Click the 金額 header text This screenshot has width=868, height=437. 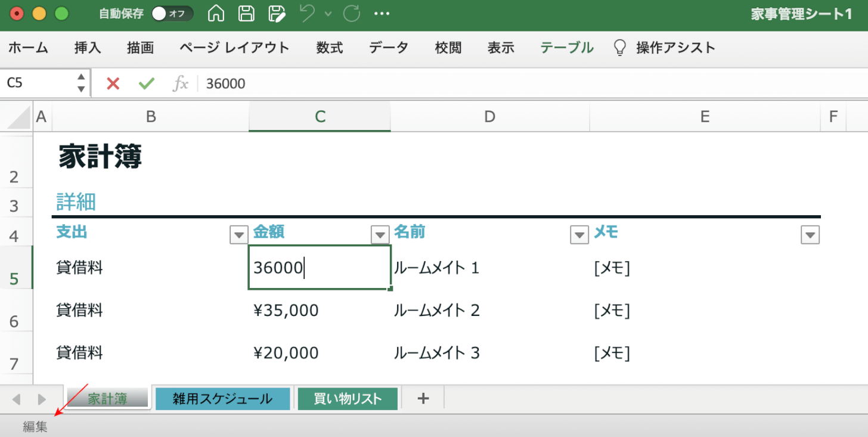(x=269, y=231)
